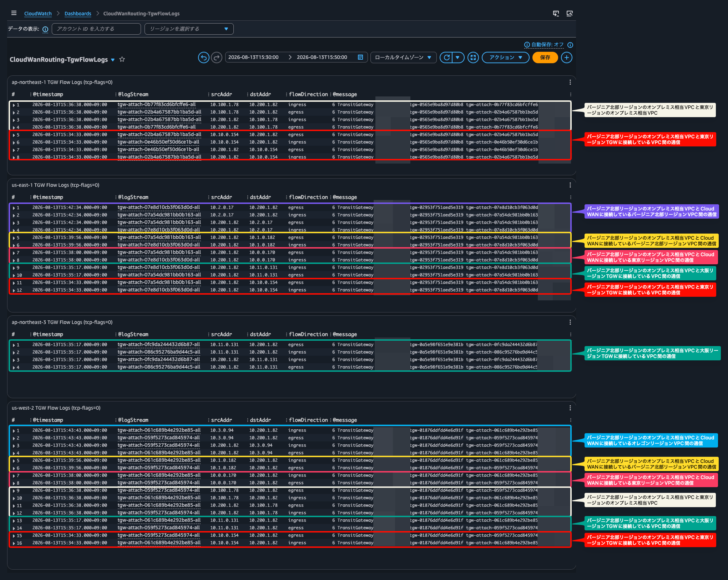Expand row 15 in us-west-2 flow logs
Screen dimensions: 728x580
[x=14, y=536]
